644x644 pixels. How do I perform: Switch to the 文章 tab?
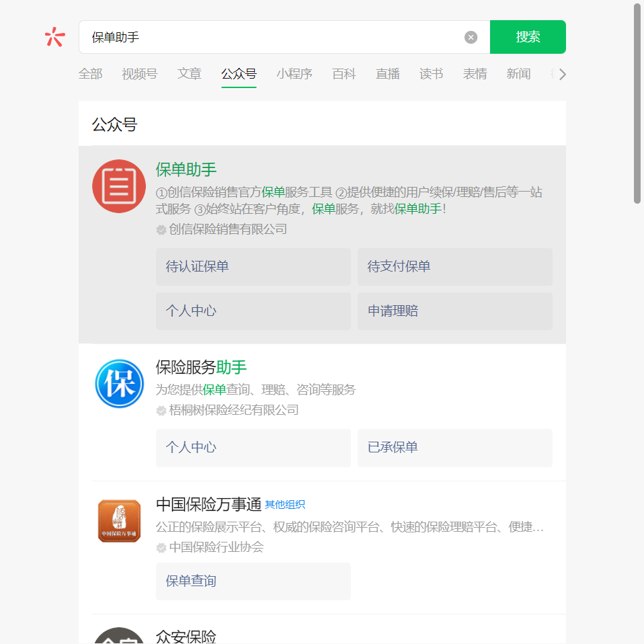(190, 74)
